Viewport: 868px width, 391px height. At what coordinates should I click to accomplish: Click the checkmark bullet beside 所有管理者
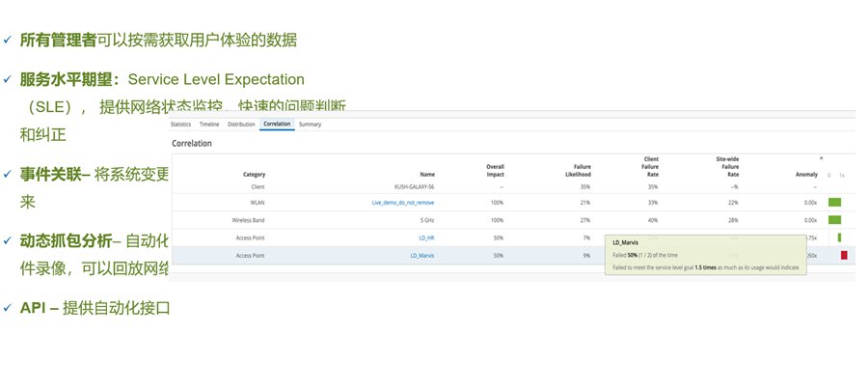pos(7,40)
